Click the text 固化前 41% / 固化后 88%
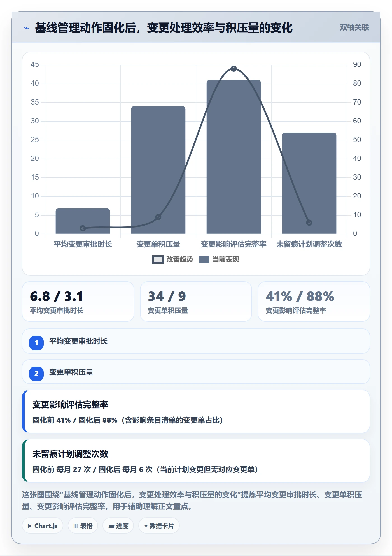 pos(75,420)
